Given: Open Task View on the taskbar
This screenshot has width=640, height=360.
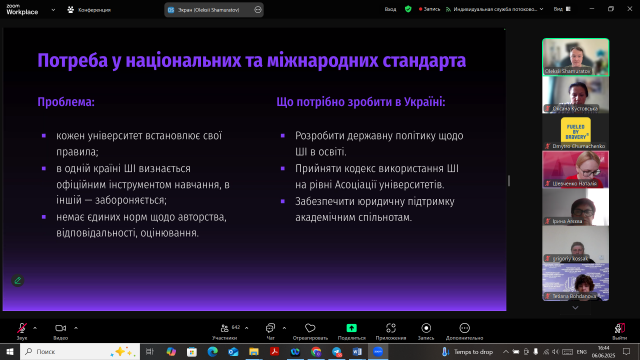Looking at the screenshot, I should 149,351.
